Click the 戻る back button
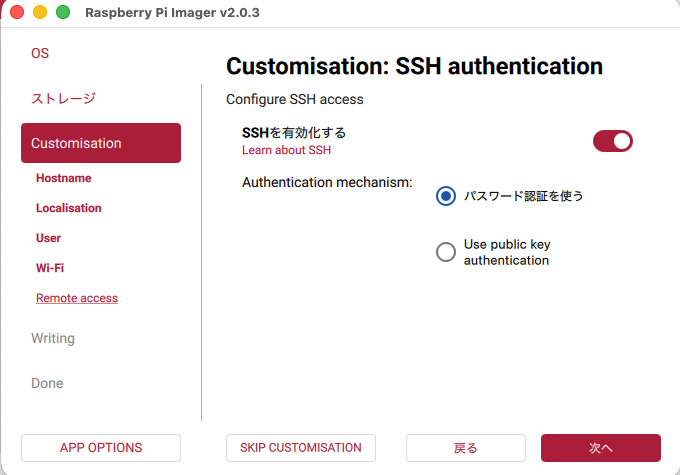 click(x=466, y=448)
